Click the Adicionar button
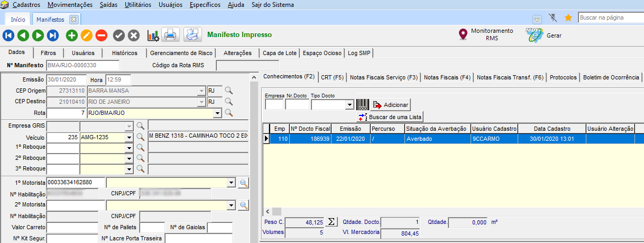Screen dimensions: 644x243 click(390, 105)
